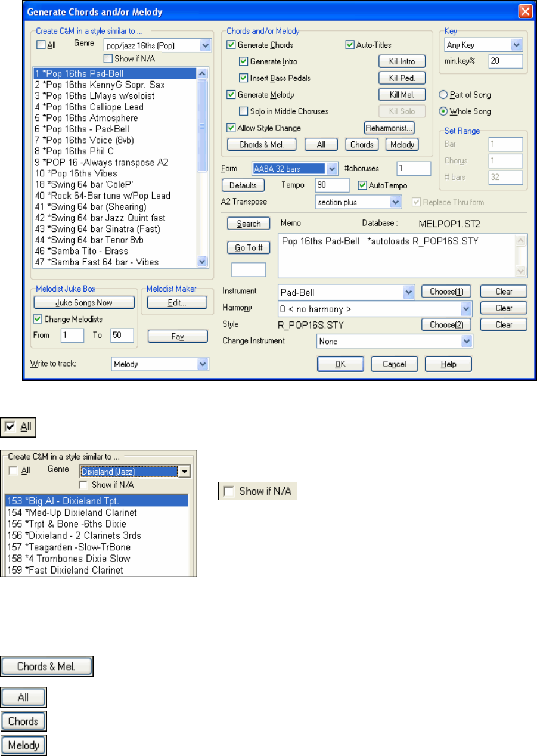Select melodist 2 *Pop 16ths KennyG Sopr. Sax
This screenshot has height=756, width=537.
[x=114, y=85]
